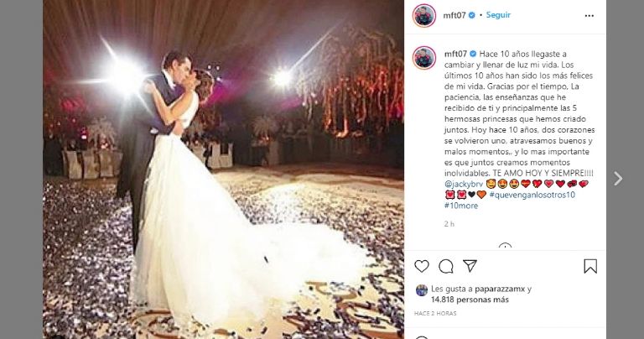Share the post with the paper plane icon
Screen dimensions: 644x339
tap(470, 266)
